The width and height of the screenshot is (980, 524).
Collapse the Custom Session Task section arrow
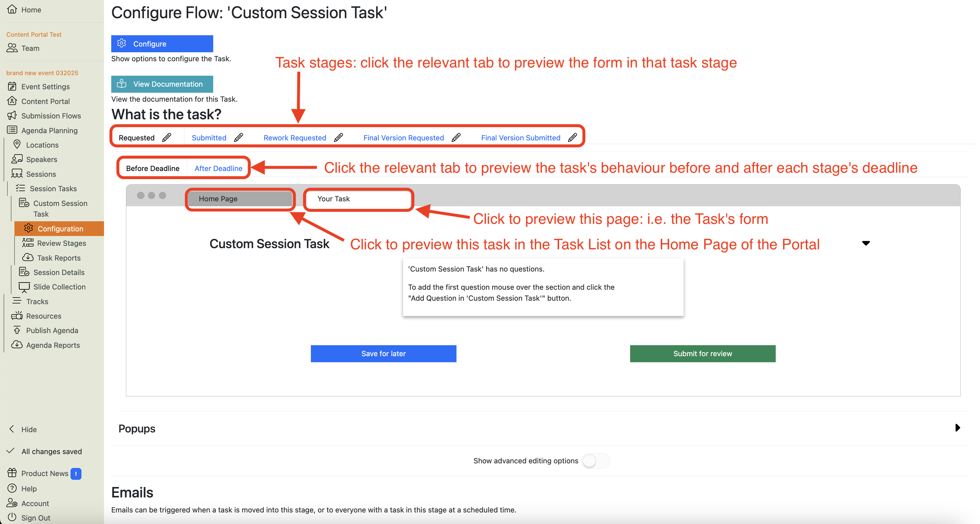click(x=866, y=243)
